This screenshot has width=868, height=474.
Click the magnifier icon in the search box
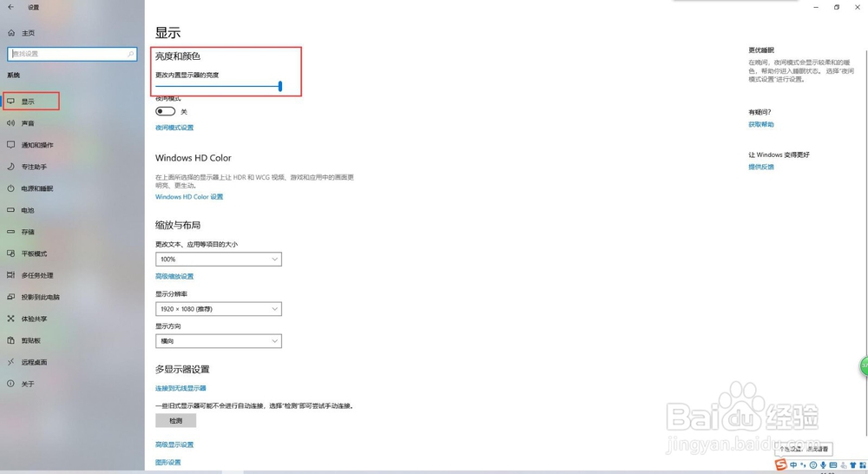131,54
